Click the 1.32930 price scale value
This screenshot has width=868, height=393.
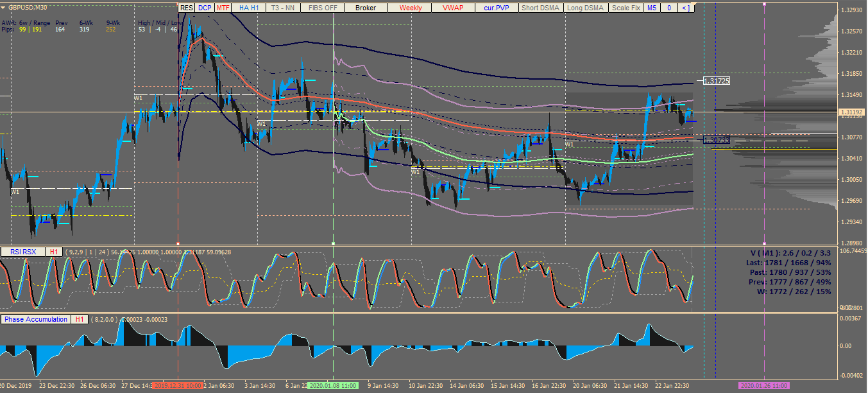[853, 10]
